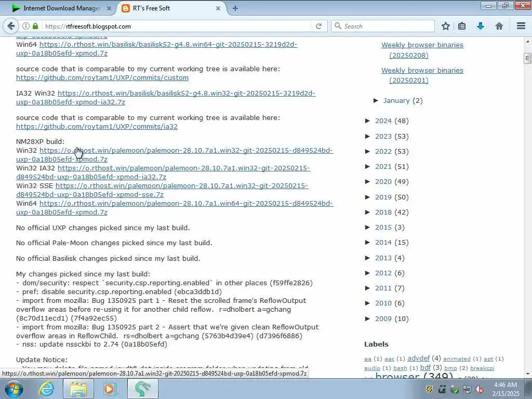The width and height of the screenshot is (532, 399).
Task: Expand the 2015 (3) archive
Action: pos(367,228)
